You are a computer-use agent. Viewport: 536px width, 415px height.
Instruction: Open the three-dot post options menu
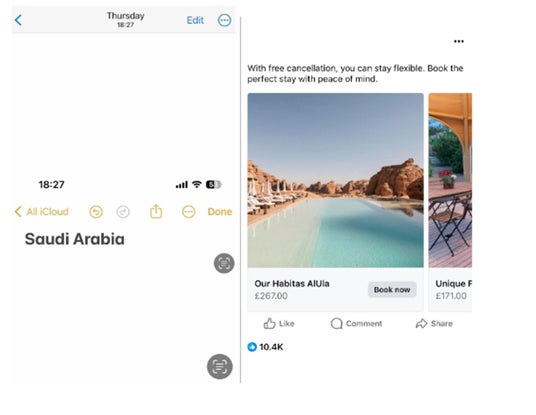(x=459, y=41)
